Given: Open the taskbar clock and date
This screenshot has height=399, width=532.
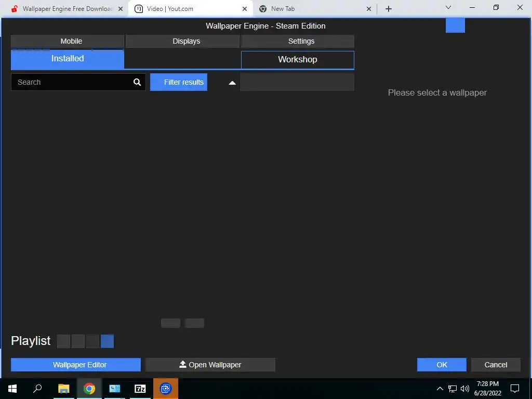Looking at the screenshot, I should [487, 389].
